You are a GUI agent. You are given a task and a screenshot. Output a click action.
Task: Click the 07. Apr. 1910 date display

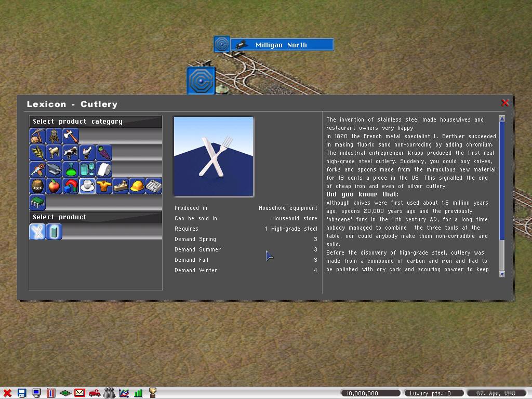(x=496, y=393)
